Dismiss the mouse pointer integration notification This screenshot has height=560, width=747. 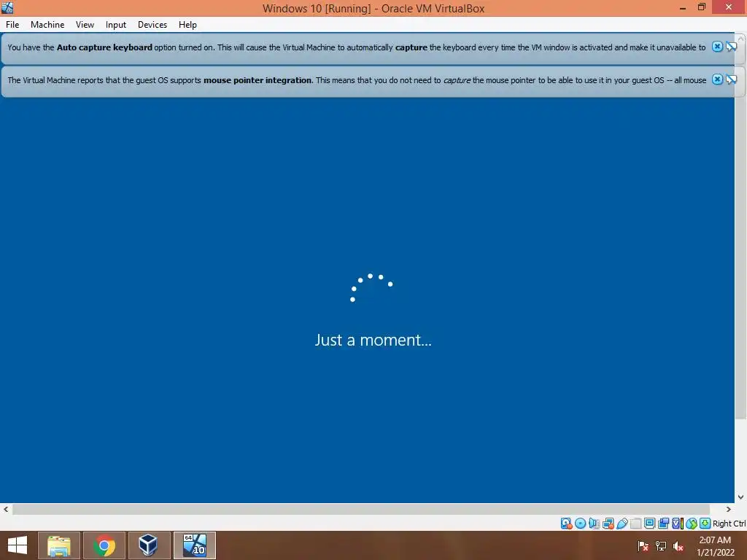717,79
